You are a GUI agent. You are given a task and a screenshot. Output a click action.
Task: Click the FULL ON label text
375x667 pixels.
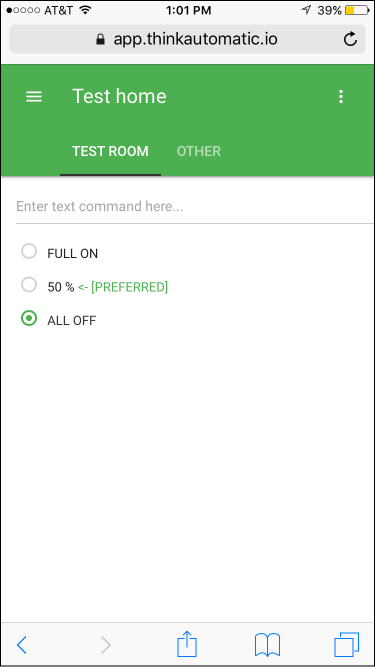[73, 254]
